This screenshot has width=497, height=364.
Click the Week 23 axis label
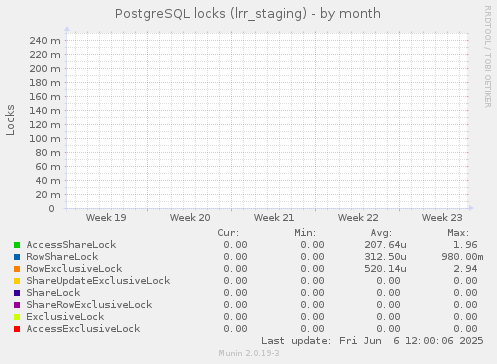click(x=442, y=218)
